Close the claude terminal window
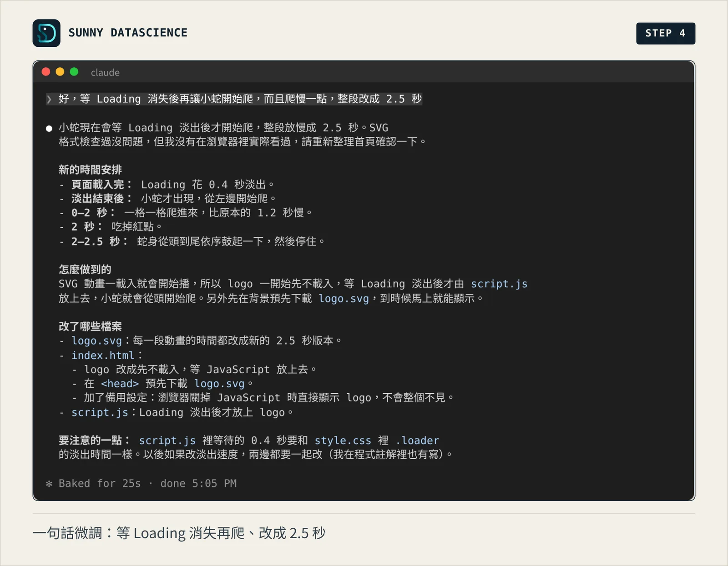 point(46,72)
